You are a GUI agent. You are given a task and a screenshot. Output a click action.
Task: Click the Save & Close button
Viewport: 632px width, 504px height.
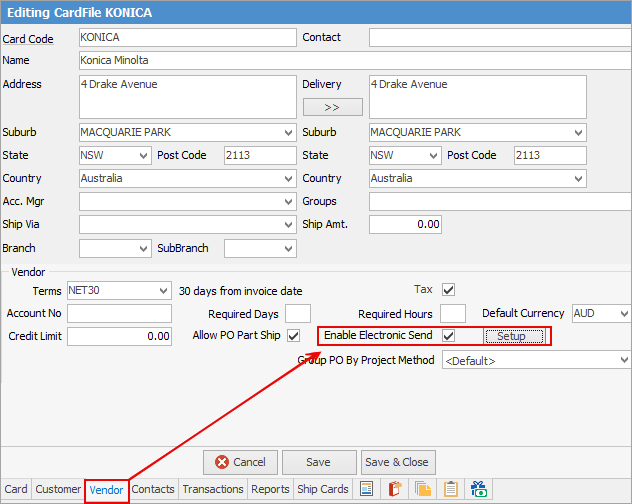click(x=398, y=462)
